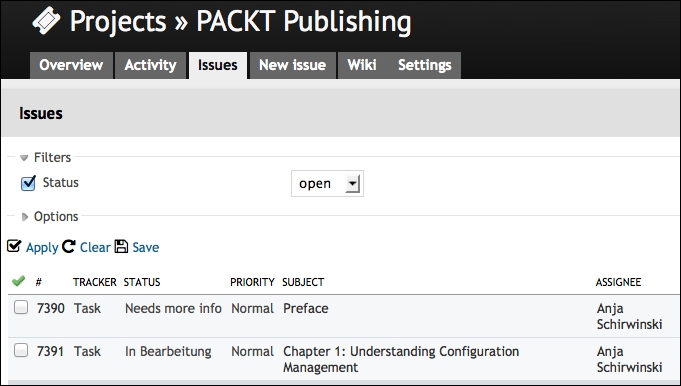Open the status dropdown showing open
The width and height of the screenshot is (681, 386).
[x=327, y=184]
